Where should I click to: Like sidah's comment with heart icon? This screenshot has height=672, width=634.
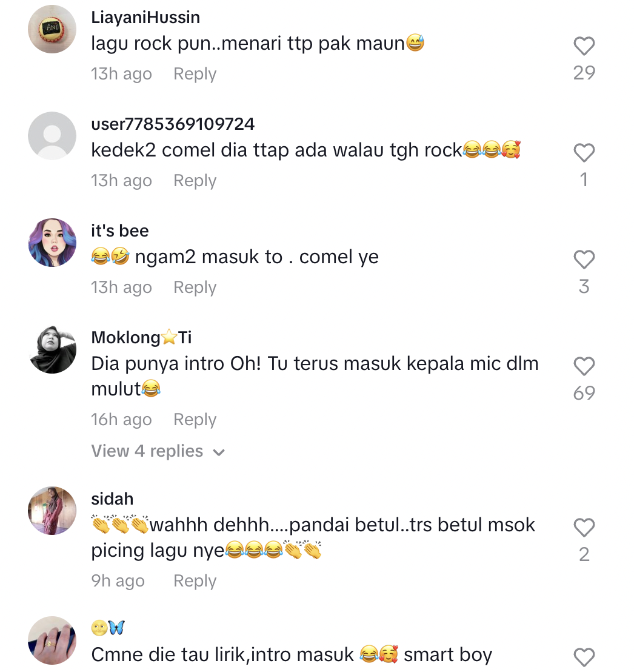click(584, 528)
